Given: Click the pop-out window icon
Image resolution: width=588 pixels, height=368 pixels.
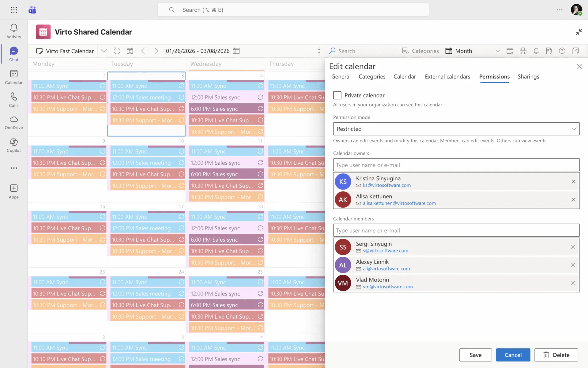Looking at the screenshot, I should tap(575, 51).
